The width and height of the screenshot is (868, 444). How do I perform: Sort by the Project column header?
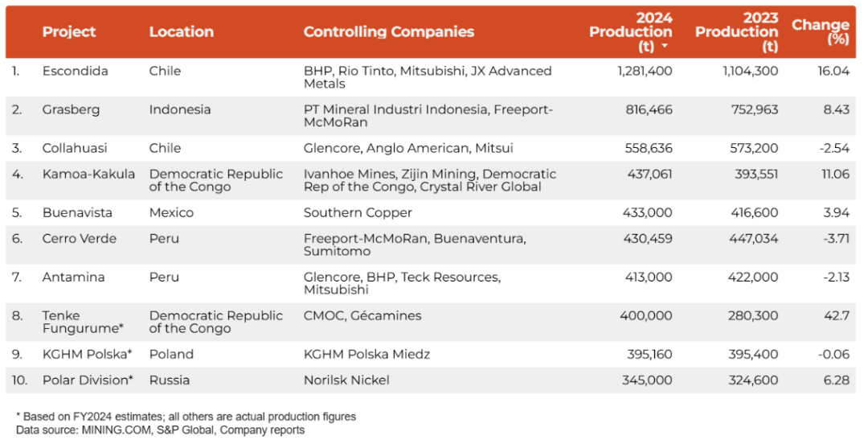click(69, 32)
